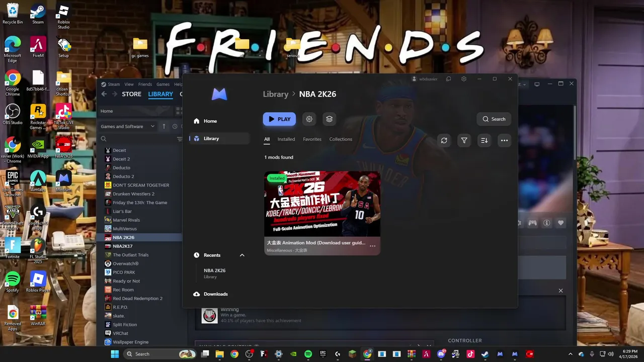Viewport: 644px width, 362px height.
Task: Open Spotify from the taskbar
Action: (308, 354)
